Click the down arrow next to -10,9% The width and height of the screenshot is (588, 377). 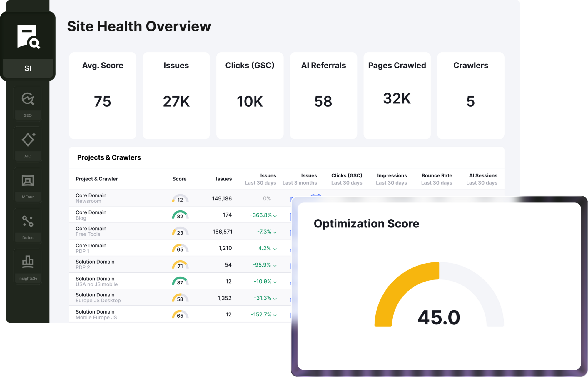275,282
